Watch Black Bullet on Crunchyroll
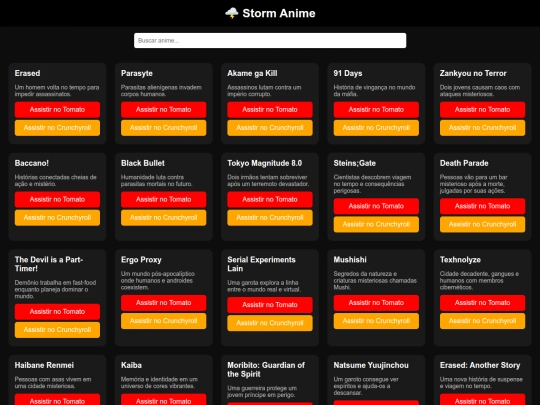 164,218
